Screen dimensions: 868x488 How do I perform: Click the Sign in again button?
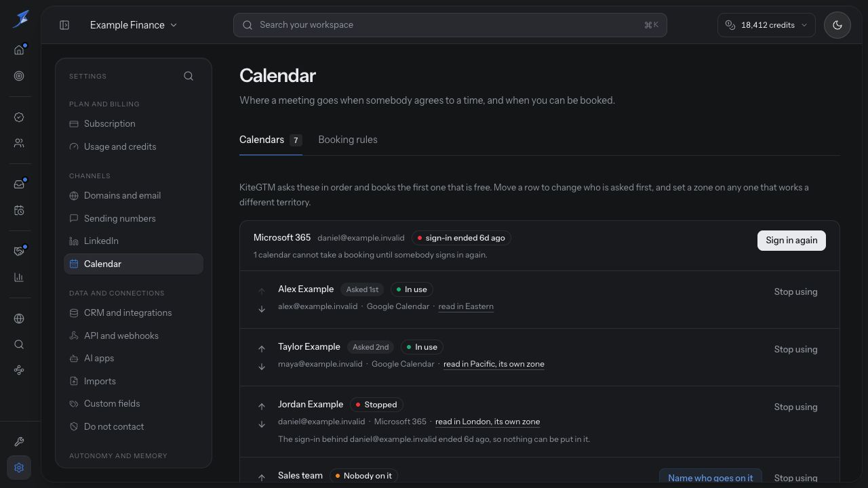pos(791,241)
